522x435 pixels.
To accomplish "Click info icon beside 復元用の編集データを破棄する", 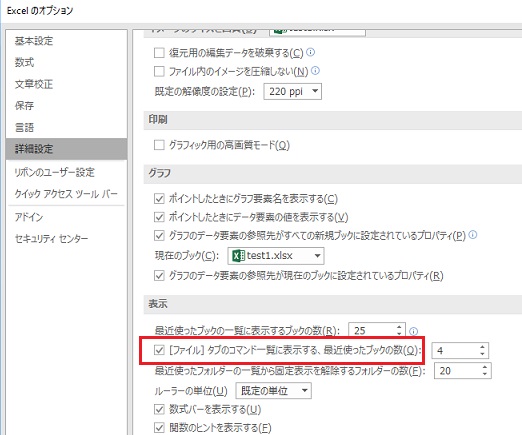I will click(x=310, y=52).
